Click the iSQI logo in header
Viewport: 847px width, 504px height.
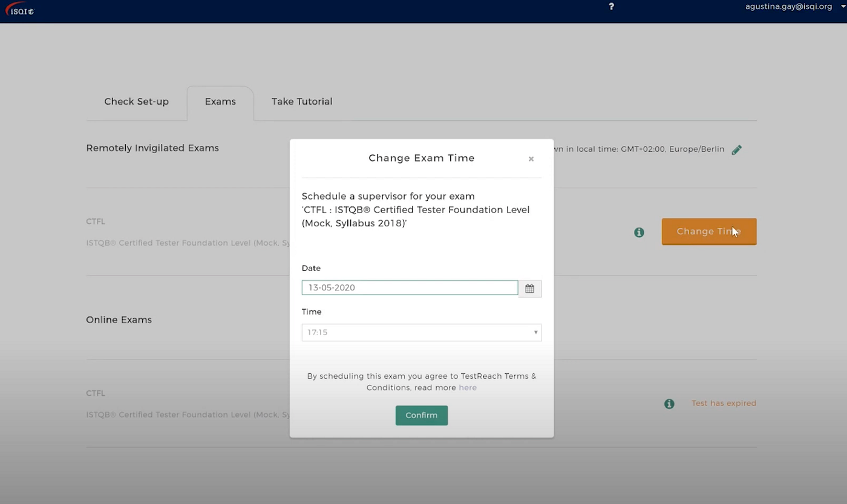click(x=21, y=9)
